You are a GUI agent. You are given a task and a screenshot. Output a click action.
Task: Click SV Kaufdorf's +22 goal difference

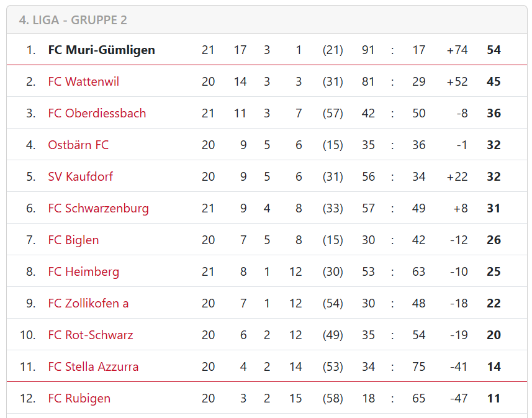pos(457,176)
